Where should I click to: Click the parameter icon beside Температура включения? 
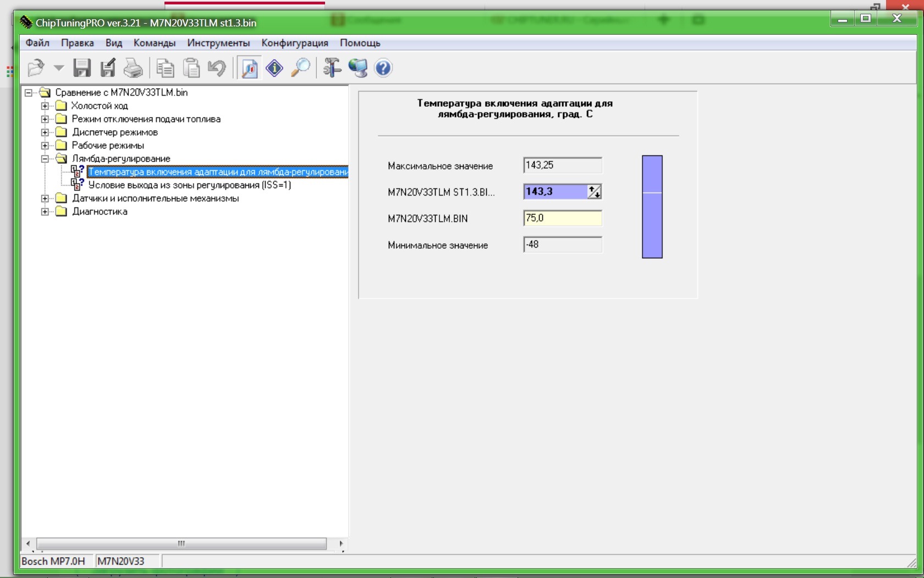[x=78, y=171]
